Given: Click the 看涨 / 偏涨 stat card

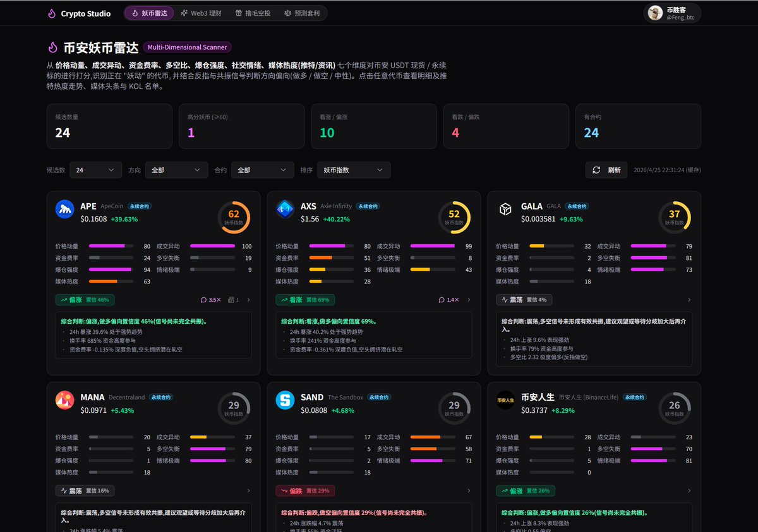Looking at the screenshot, I should [374, 126].
